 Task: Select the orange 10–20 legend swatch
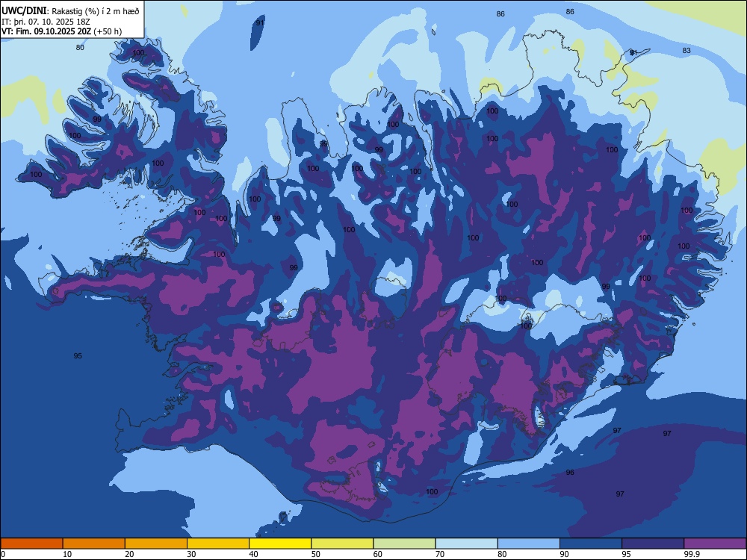click(94, 544)
